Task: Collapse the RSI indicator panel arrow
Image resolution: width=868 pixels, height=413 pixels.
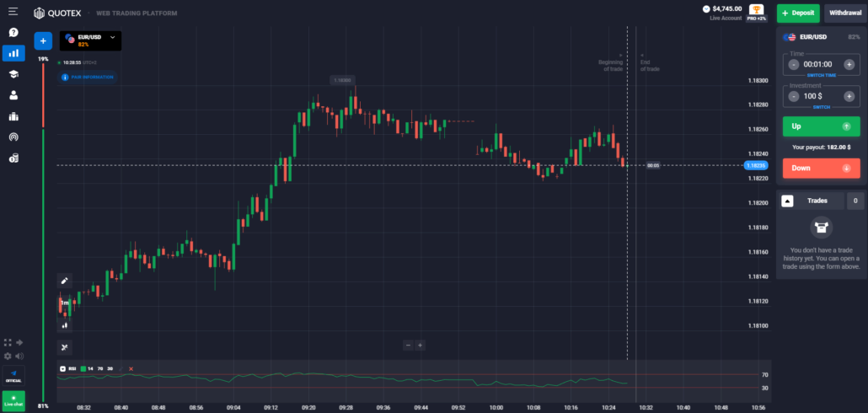Action: (62, 368)
